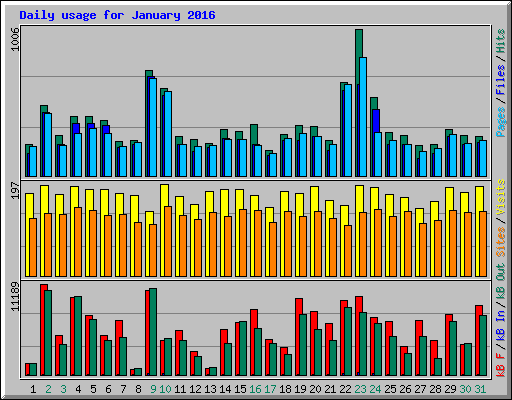The image size is (512, 400).
Task: Click the green kB Out bar for day 9
Action: coord(153,332)
